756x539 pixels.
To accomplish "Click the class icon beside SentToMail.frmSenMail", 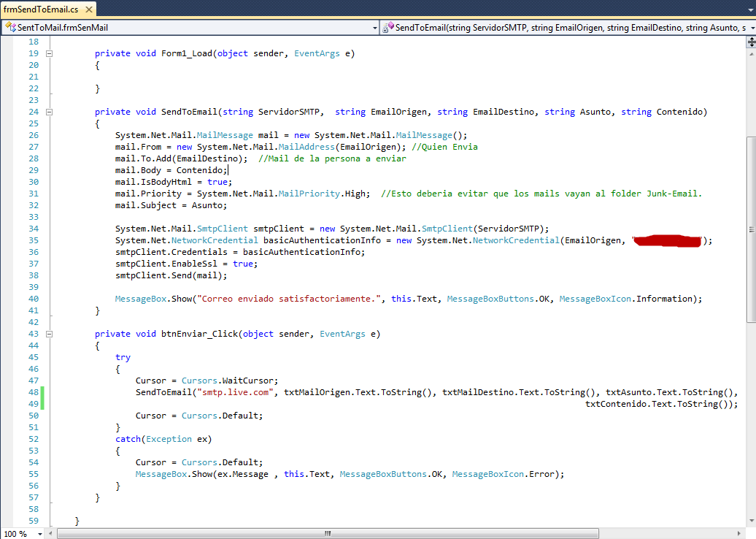I will 10,27.
